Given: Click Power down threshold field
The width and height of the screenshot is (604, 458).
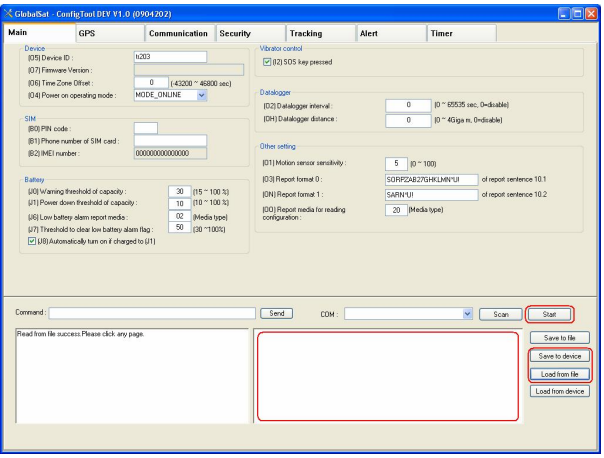Looking at the screenshot, I should click(180, 203).
